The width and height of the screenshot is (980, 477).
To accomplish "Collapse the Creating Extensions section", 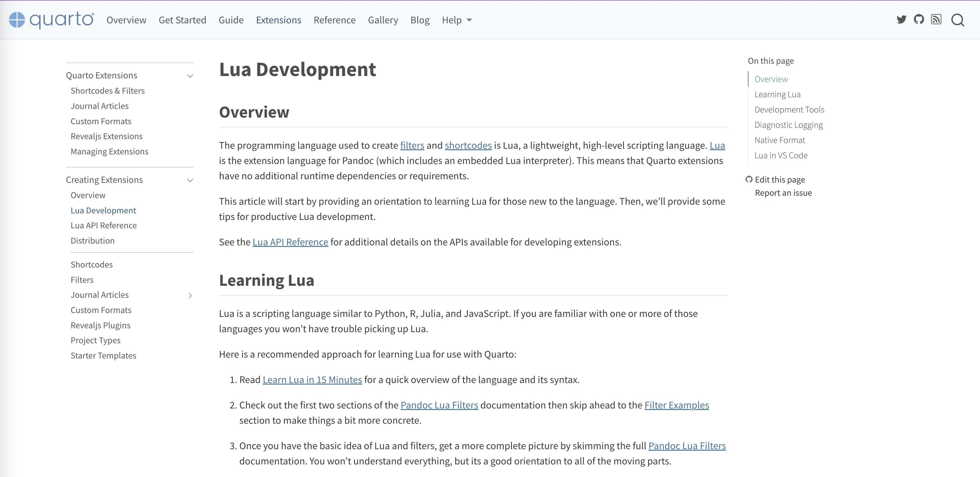I will (190, 180).
